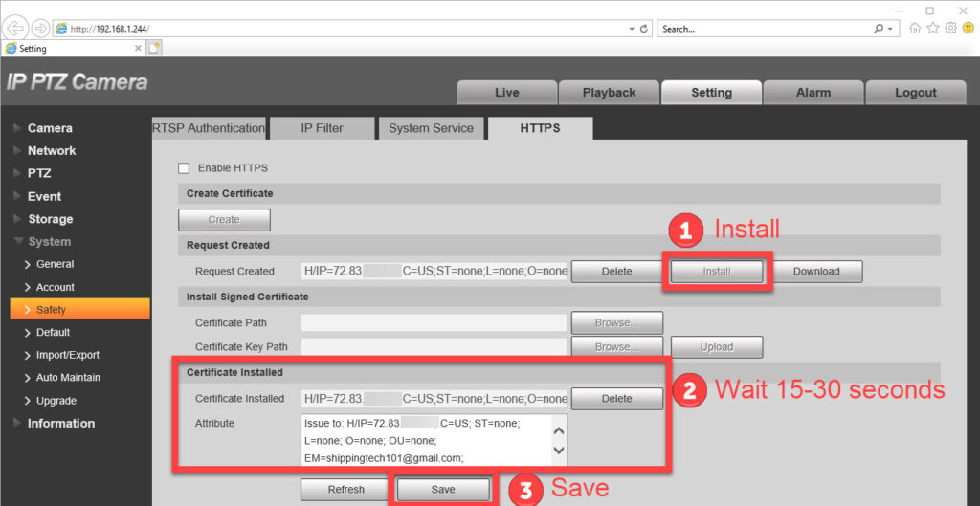Viewport: 980px width, 506px height.
Task: Enable the HTTPS checkbox
Action: pyautogui.click(x=184, y=168)
